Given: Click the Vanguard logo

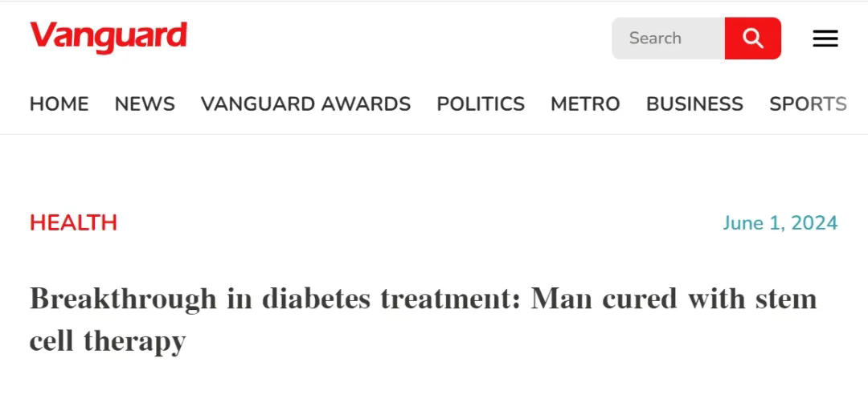Looking at the screenshot, I should click(108, 37).
